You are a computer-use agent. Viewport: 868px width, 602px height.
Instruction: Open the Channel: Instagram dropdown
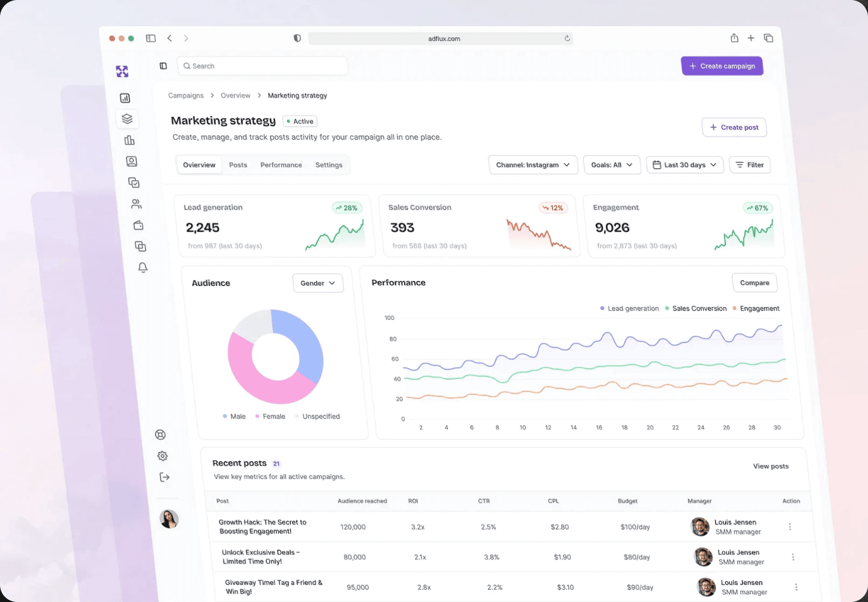[x=533, y=165]
